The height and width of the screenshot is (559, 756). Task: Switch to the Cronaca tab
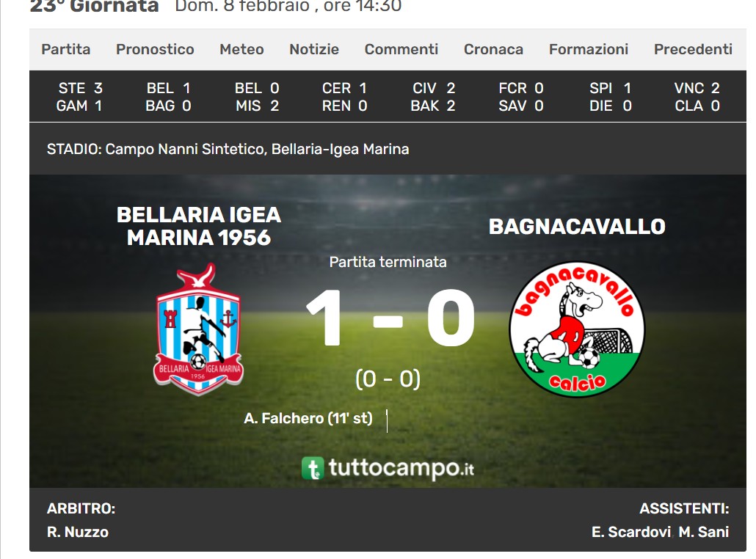(493, 49)
